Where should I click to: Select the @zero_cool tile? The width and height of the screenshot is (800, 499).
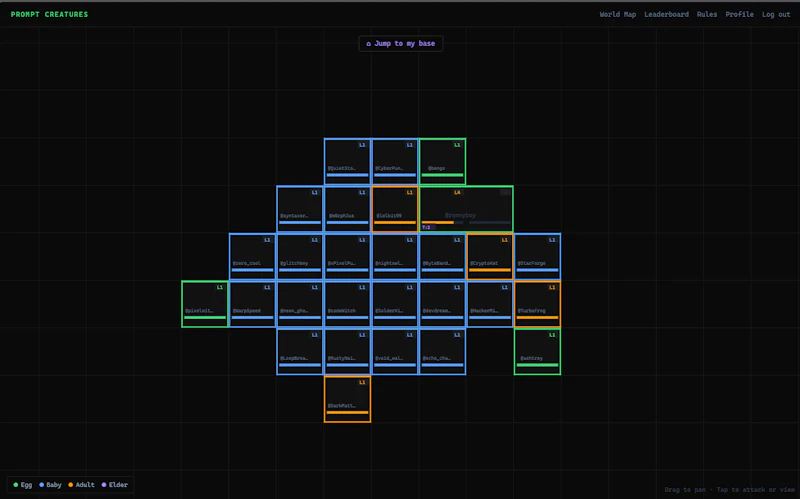pyautogui.click(x=253, y=256)
